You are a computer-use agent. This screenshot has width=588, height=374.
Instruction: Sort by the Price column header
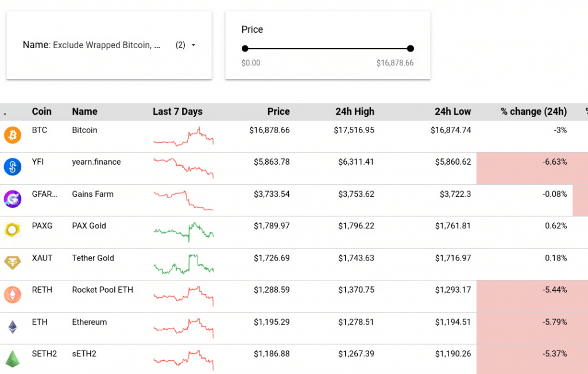[x=278, y=112]
